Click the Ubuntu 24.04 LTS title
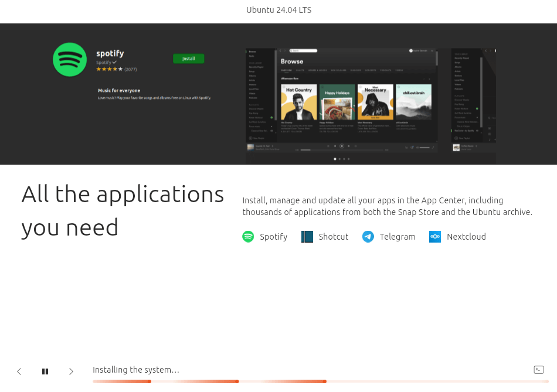The height and width of the screenshot is (392, 557). 278,10
